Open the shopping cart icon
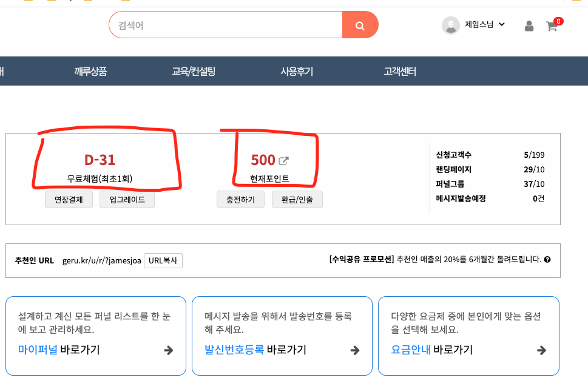The image size is (588, 386). click(552, 26)
